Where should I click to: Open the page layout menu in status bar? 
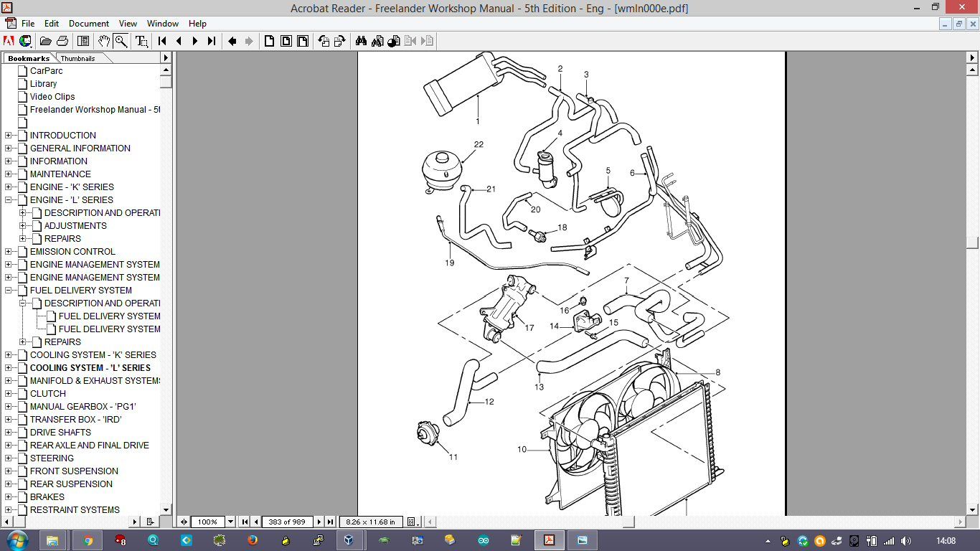click(414, 522)
